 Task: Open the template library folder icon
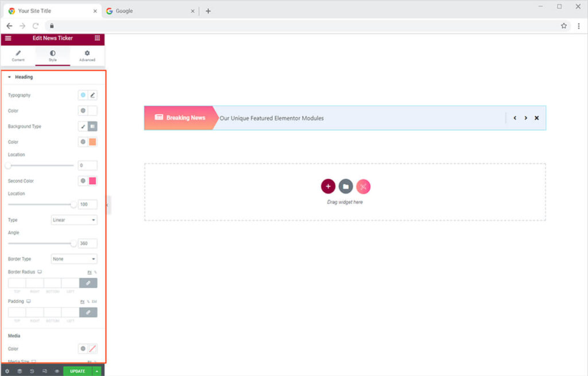346,186
